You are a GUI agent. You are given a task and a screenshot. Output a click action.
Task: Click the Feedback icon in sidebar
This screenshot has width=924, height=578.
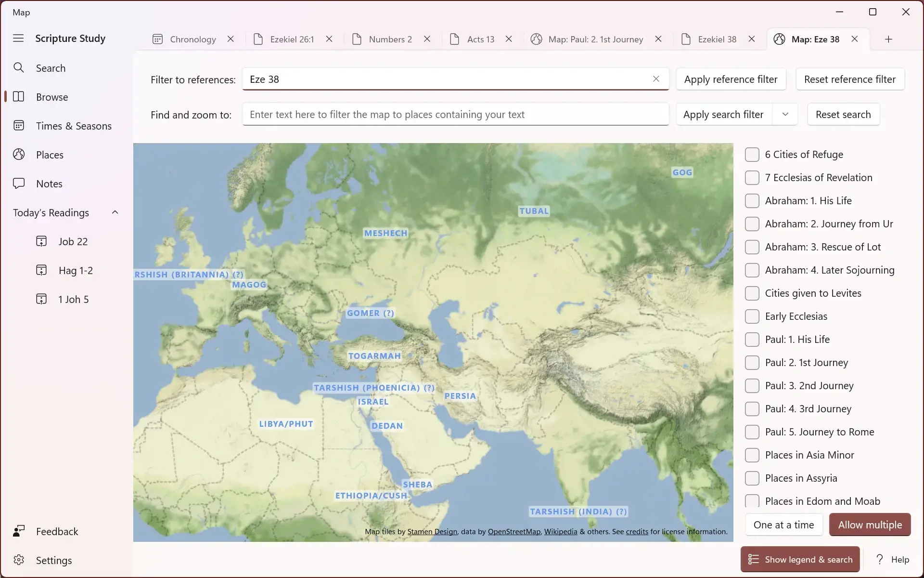click(19, 531)
